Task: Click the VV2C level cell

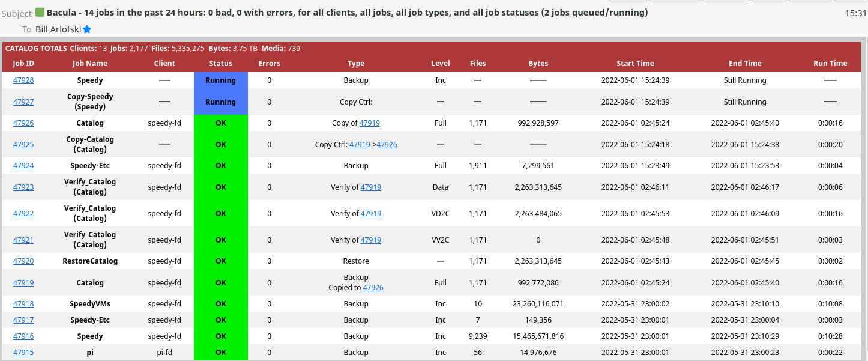Action: click(441, 240)
